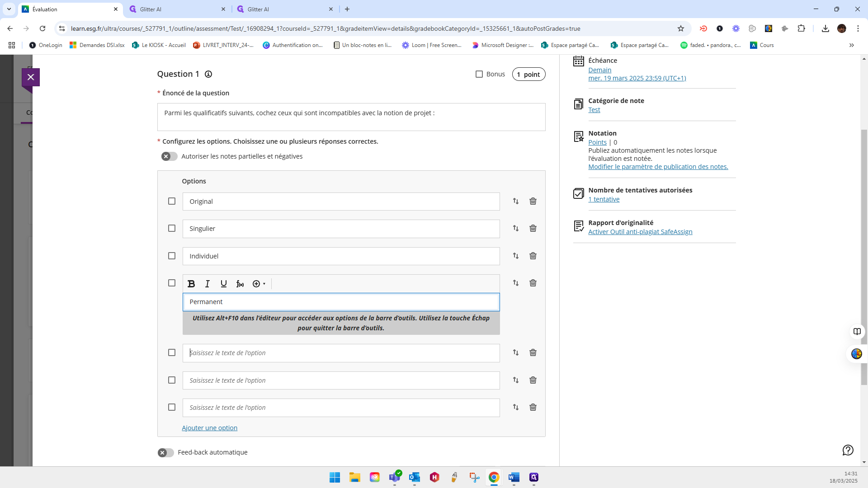This screenshot has height=488, width=868.
Task: Click reorder arrows for Original option
Action: (516, 201)
